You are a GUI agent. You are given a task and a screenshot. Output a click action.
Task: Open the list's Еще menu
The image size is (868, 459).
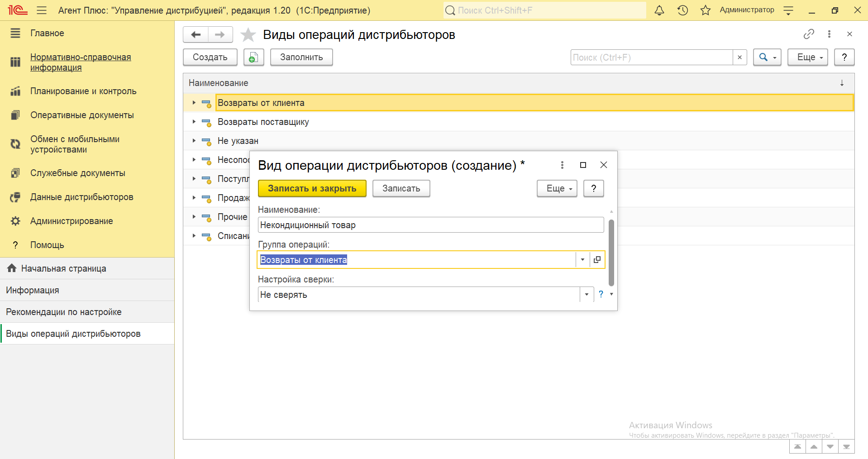pos(807,57)
